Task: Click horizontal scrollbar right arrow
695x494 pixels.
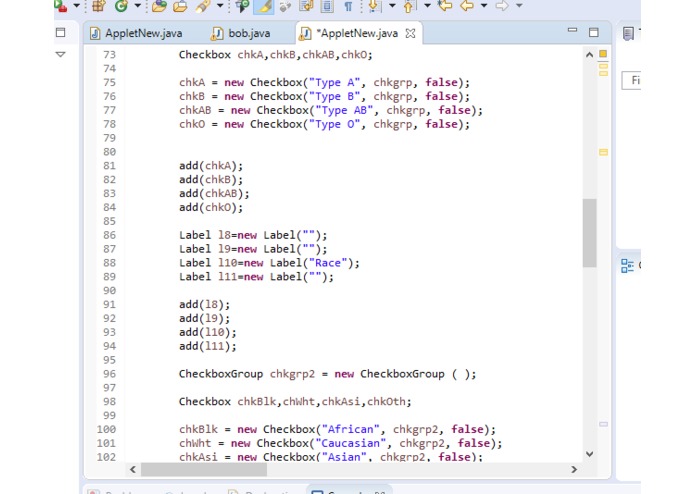Action: click(x=574, y=469)
